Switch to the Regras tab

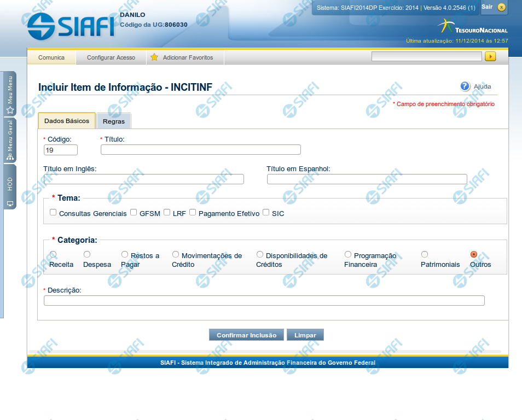click(114, 121)
